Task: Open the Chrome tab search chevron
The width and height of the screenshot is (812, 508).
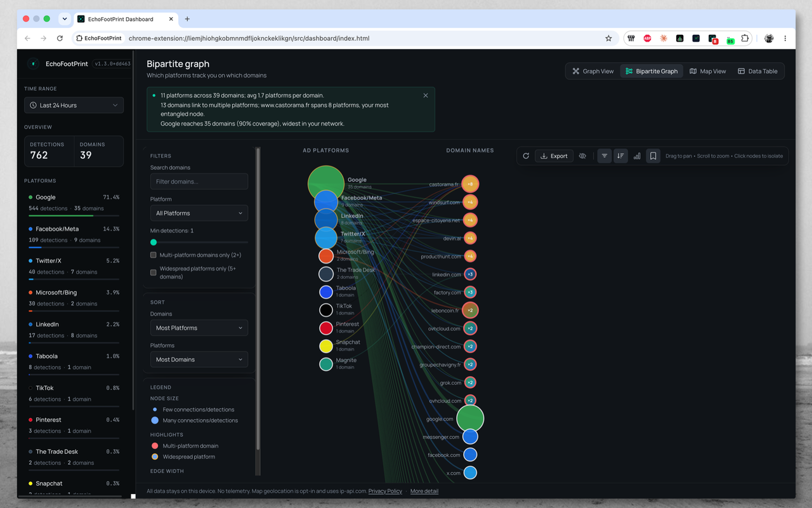Action: (64, 19)
